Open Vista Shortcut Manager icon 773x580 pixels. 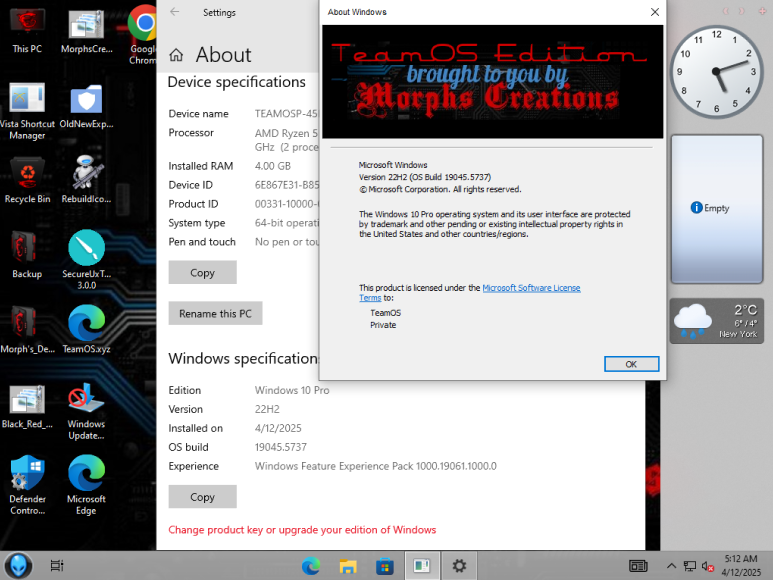coord(27,111)
